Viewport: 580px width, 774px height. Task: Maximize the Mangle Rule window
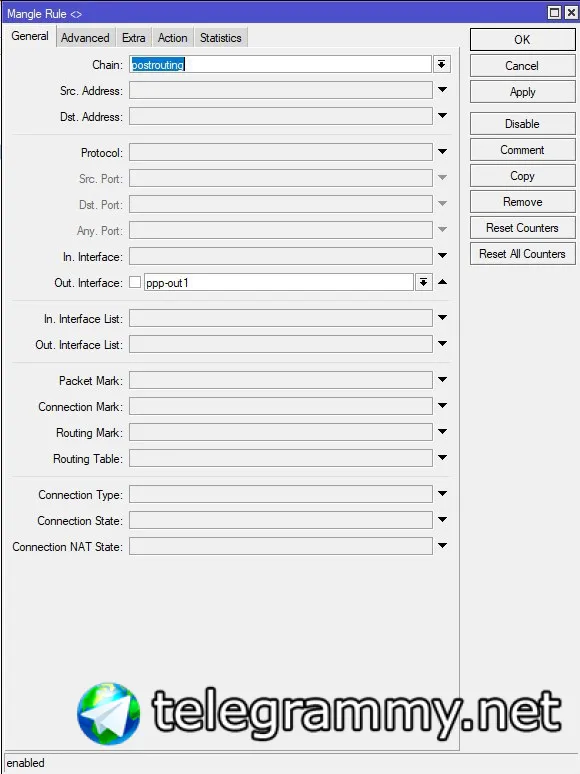[x=554, y=12]
